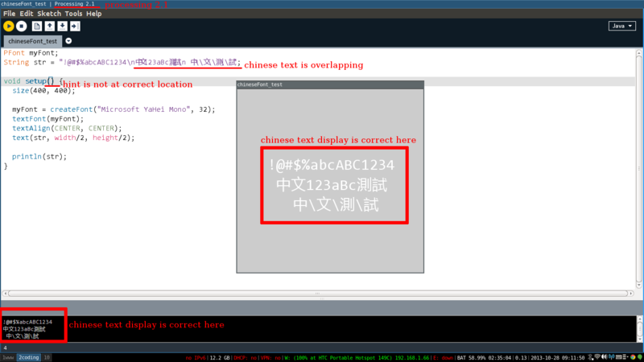Export the application using the Export icon

[75, 27]
